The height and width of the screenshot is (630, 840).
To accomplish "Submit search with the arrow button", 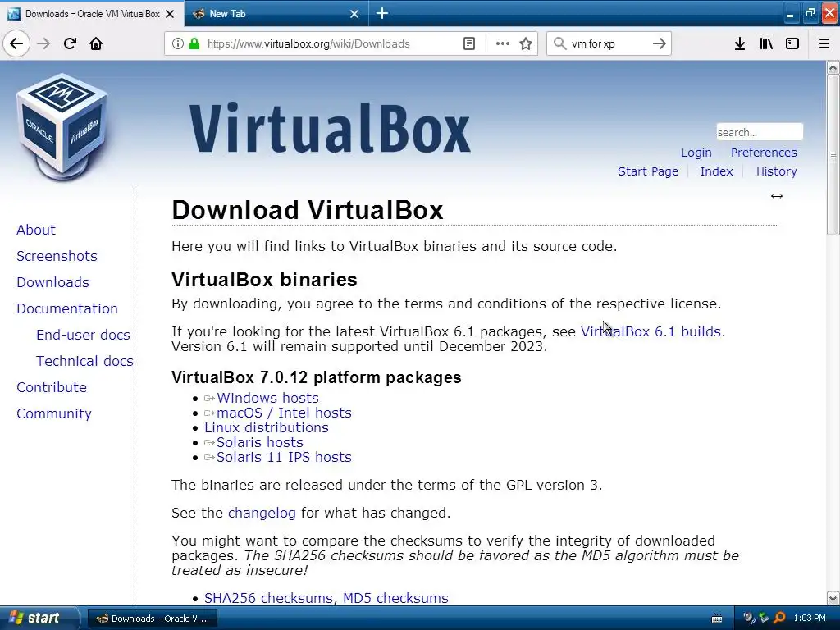I will tap(660, 44).
